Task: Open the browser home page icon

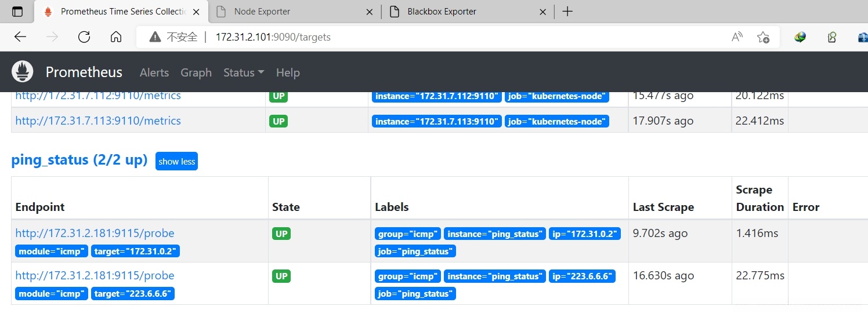Action: 116,37
